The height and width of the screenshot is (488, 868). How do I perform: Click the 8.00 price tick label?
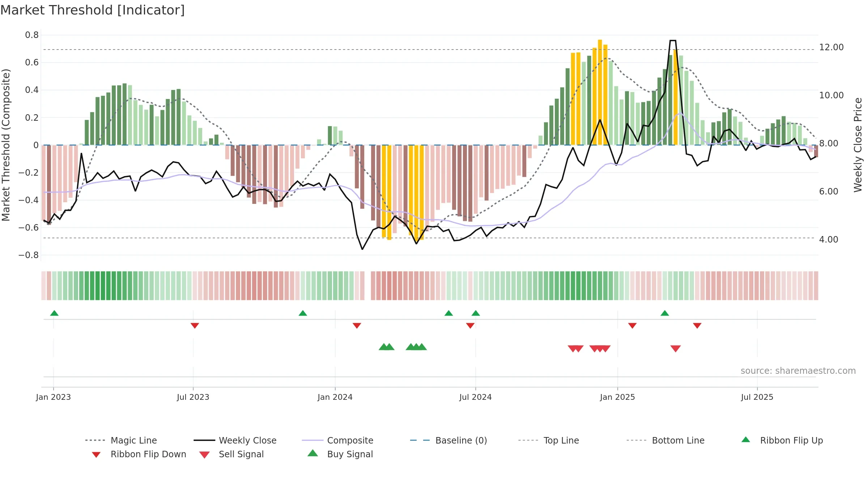click(x=829, y=144)
